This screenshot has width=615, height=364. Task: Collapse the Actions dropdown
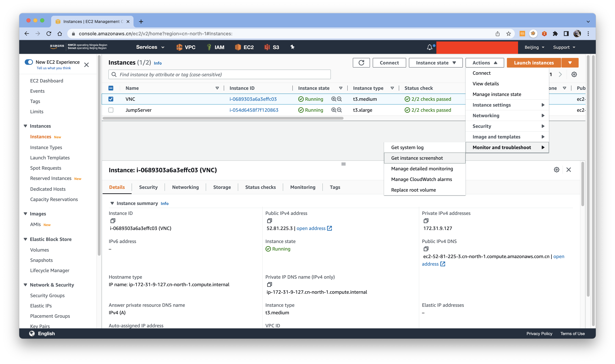[484, 63]
